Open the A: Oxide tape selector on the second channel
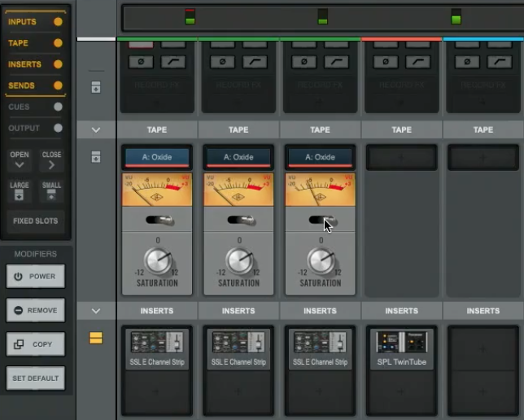Screen dimensions: 524x420 [x=238, y=157]
